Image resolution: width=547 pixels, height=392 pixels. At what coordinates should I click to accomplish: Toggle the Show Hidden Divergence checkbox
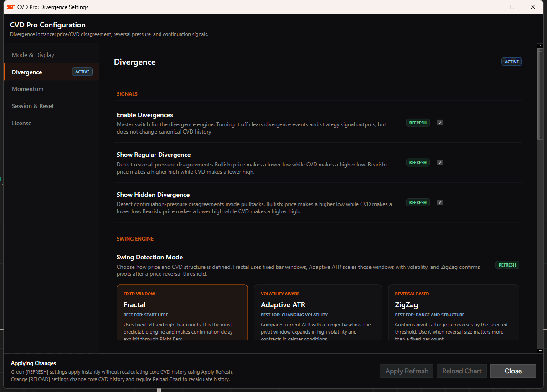[440, 202]
